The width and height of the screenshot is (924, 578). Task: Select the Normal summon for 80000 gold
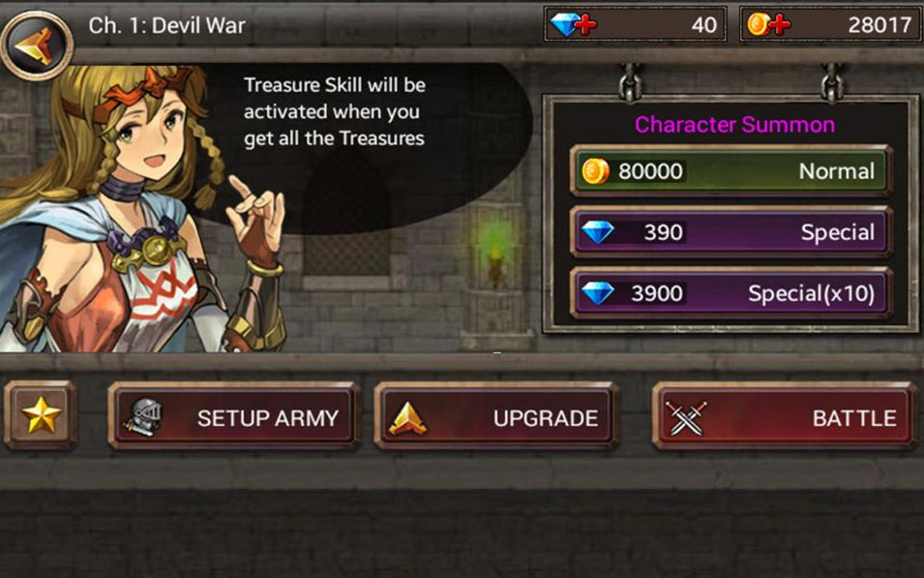730,171
